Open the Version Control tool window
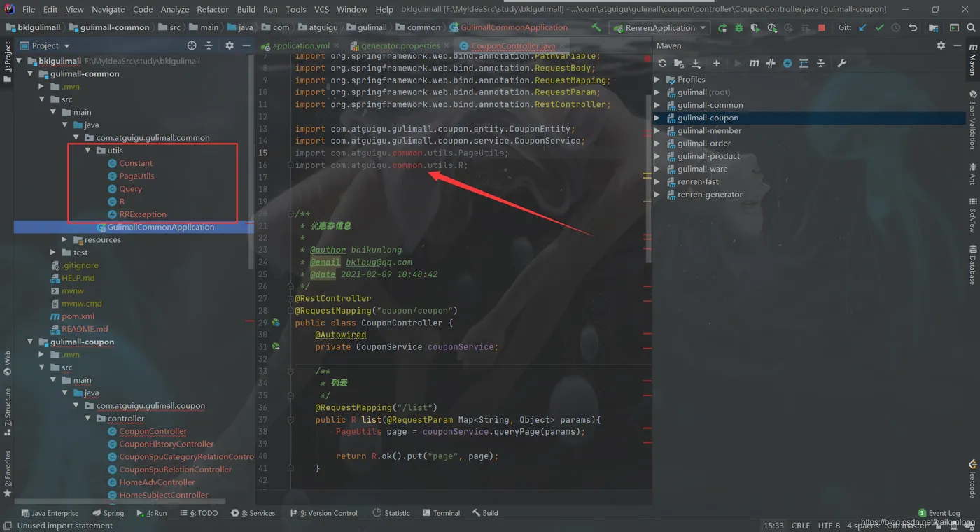The image size is (980, 532). (x=323, y=513)
